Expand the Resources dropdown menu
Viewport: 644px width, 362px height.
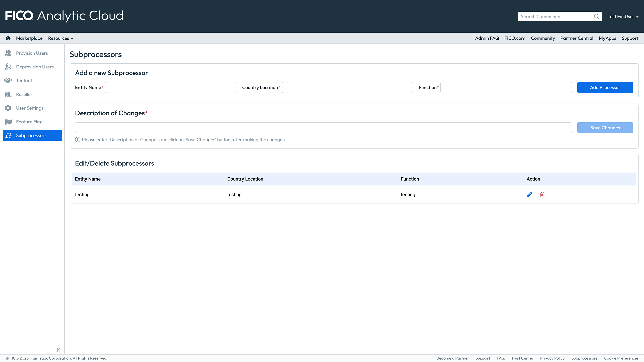point(60,38)
